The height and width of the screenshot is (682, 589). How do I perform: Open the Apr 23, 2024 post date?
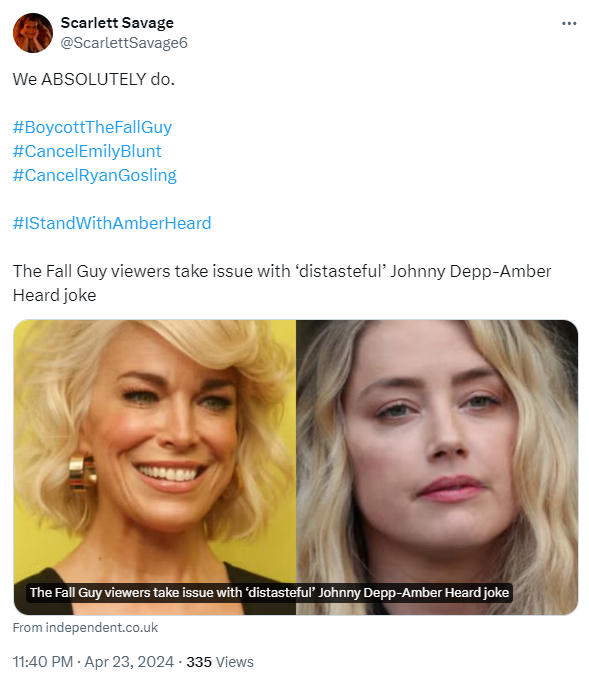click(x=129, y=662)
